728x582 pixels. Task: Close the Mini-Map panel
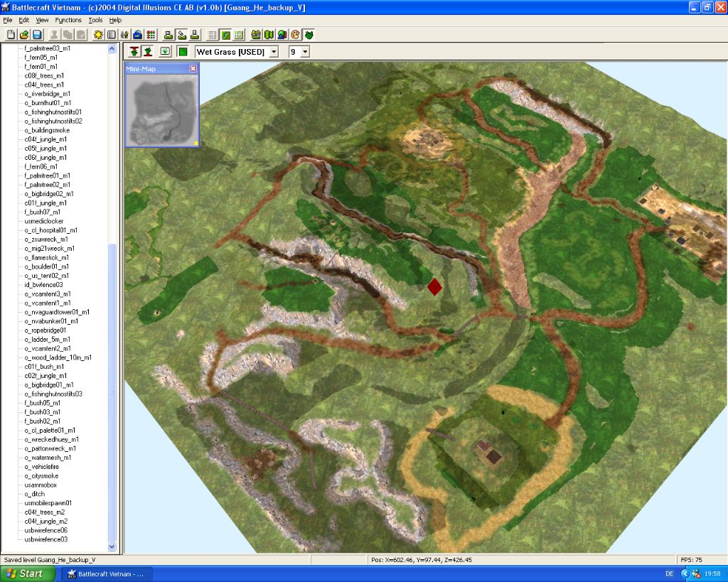pos(193,69)
